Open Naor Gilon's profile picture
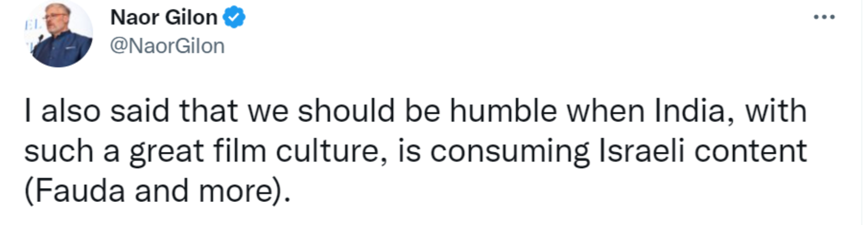 pyautogui.click(x=58, y=33)
